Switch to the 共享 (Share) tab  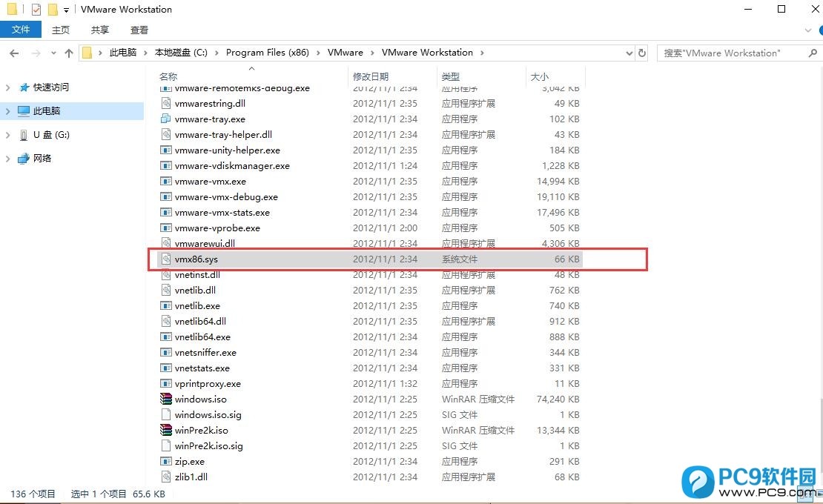click(x=100, y=30)
